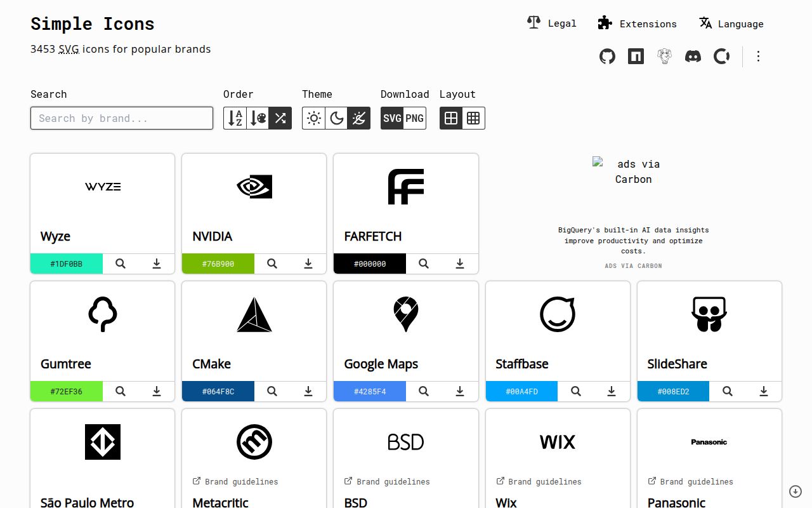Click the São Paulo Metro logo image
Screen dimensions: 812x508
point(103,442)
